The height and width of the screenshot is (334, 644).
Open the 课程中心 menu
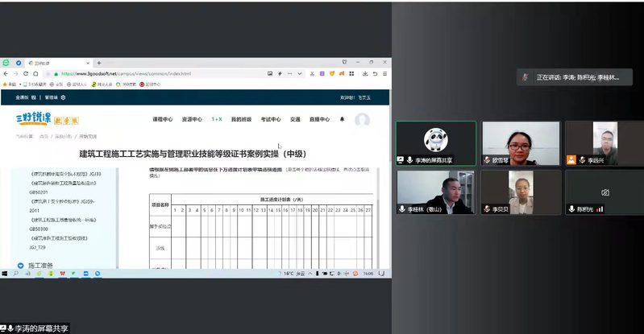(x=163, y=119)
